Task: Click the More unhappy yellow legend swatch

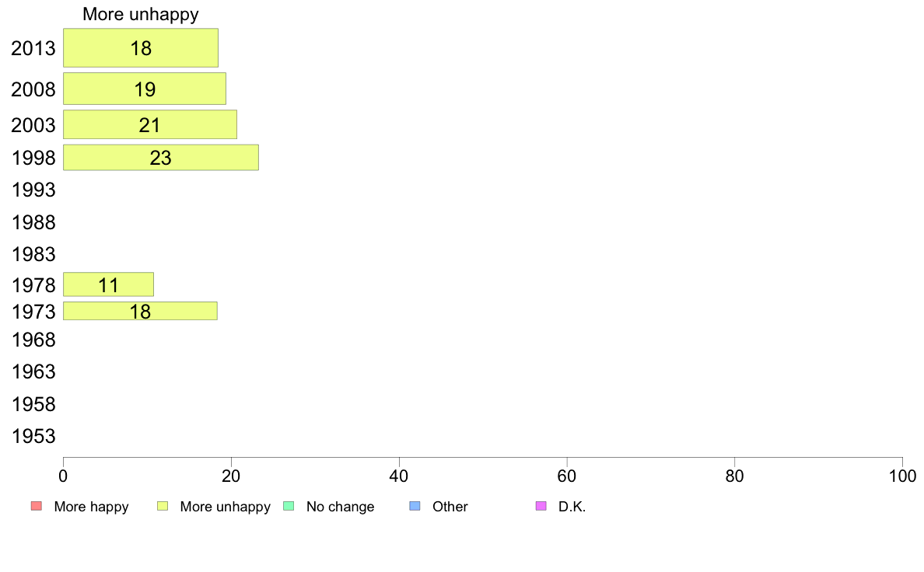Action: pyautogui.click(x=163, y=506)
